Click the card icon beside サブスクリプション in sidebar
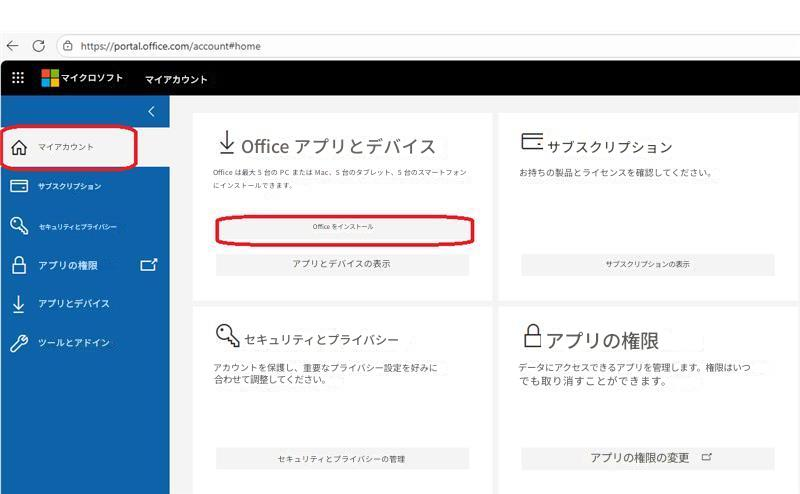This screenshot has height=494, width=800. tap(19, 186)
